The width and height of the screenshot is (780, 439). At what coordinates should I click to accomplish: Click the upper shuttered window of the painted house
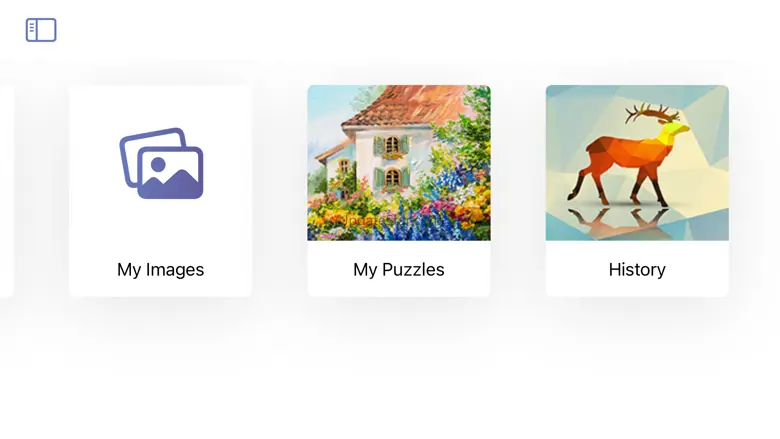(x=392, y=145)
